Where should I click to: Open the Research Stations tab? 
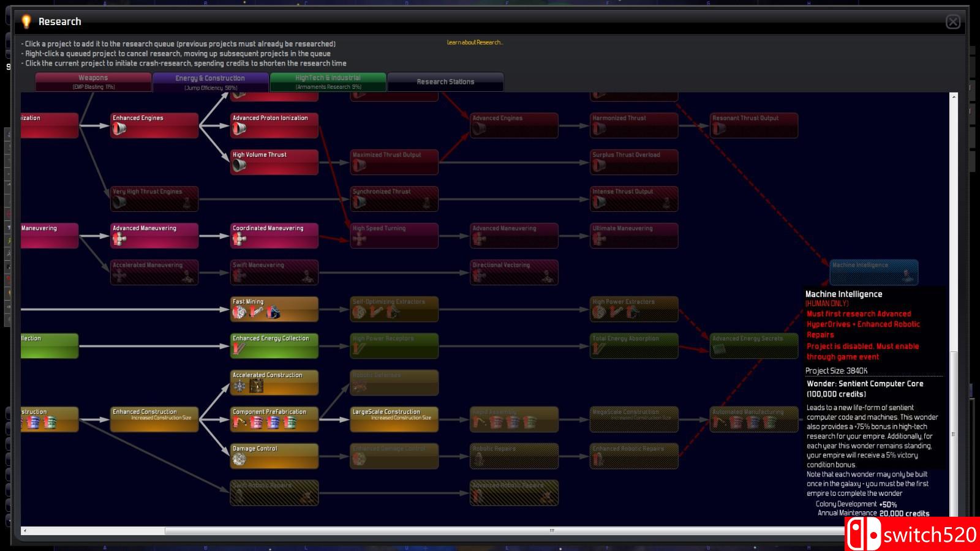click(445, 81)
